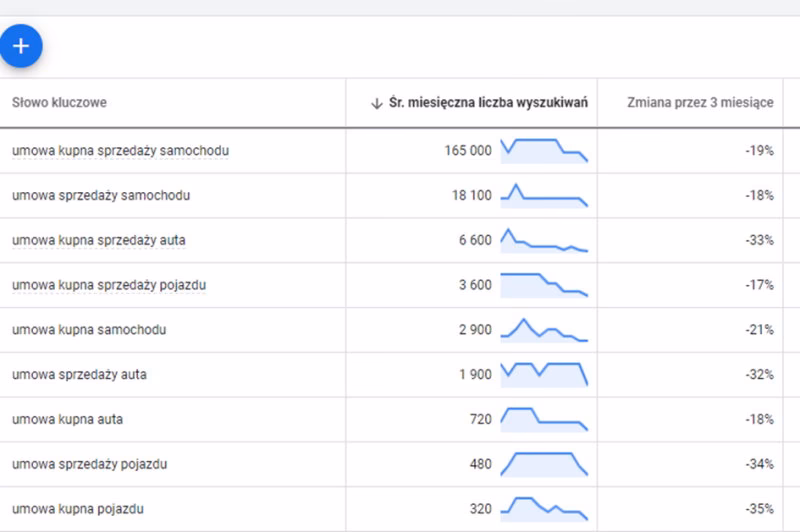Click the blue plus add button

tap(21, 47)
